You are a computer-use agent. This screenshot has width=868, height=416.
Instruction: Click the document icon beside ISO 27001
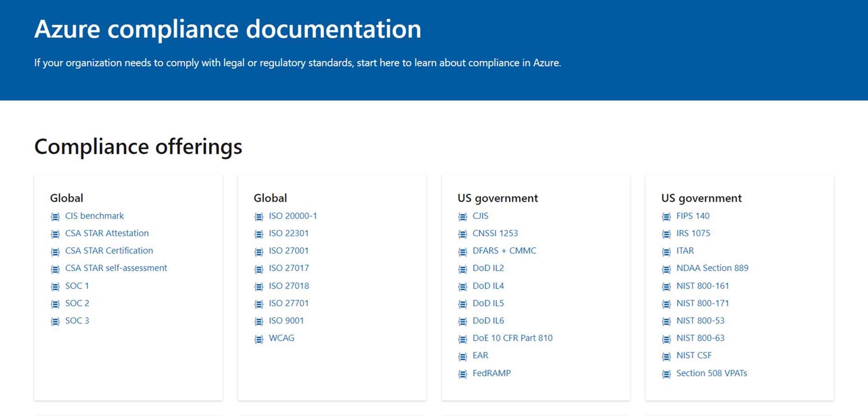coord(259,251)
